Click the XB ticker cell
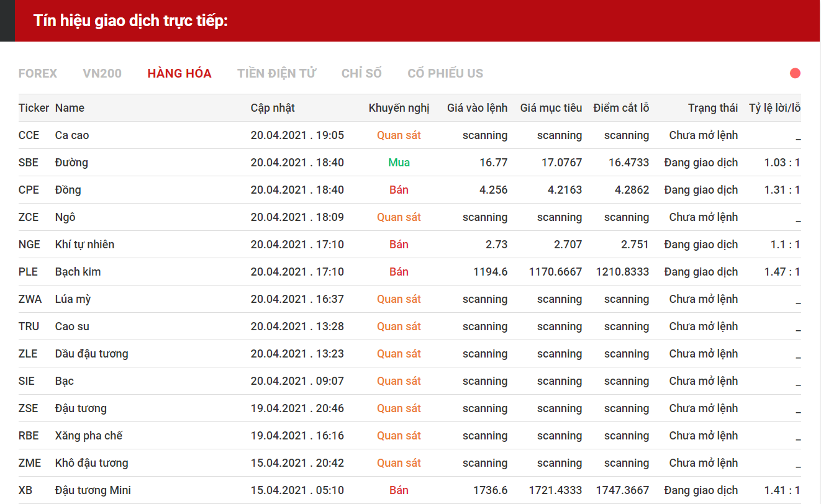821x504 pixels. [x=25, y=490]
